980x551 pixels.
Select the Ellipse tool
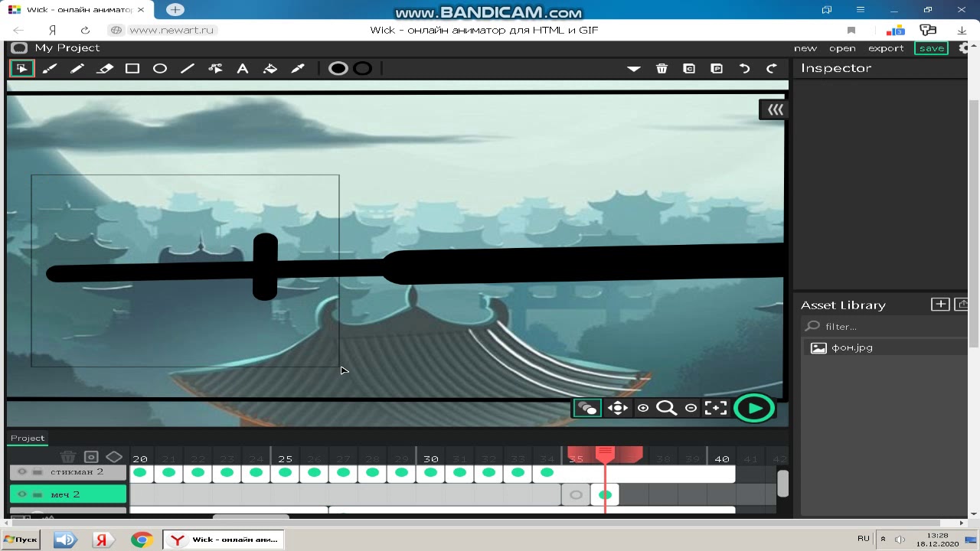(160, 68)
